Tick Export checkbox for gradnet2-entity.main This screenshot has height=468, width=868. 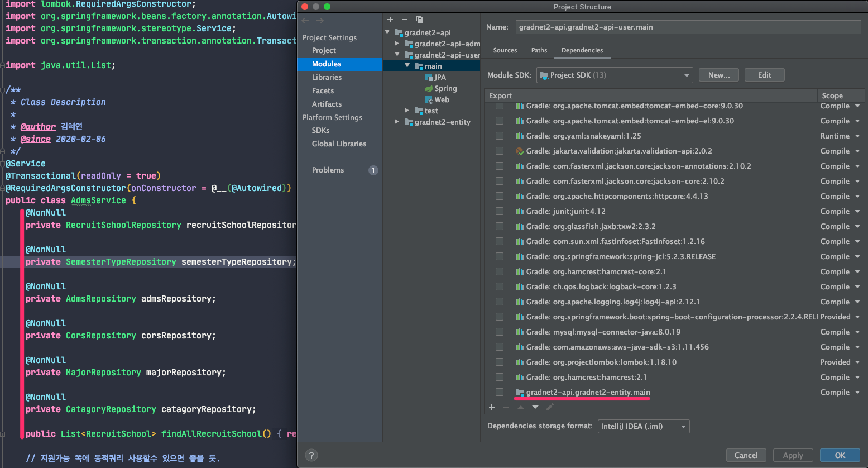(500, 392)
